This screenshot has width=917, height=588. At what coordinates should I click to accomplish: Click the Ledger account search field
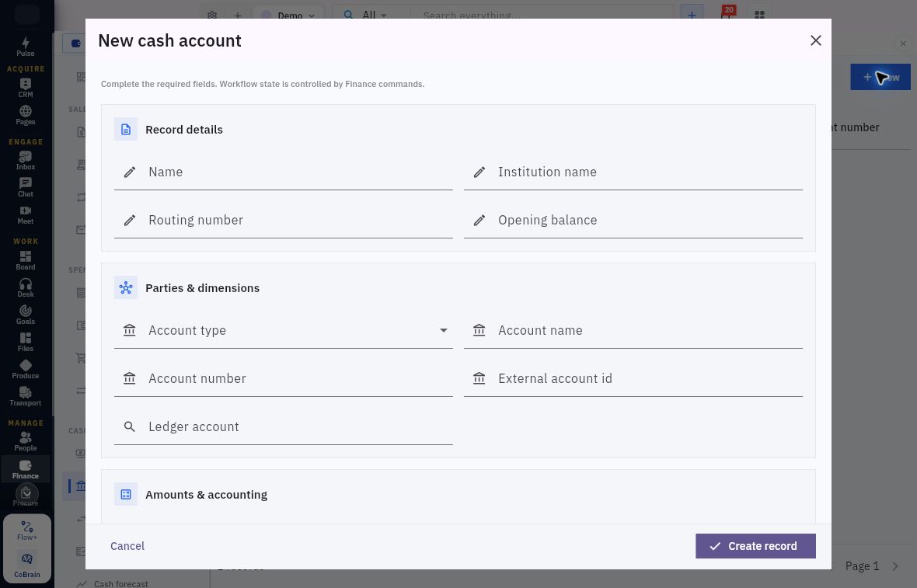click(x=284, y=426)
